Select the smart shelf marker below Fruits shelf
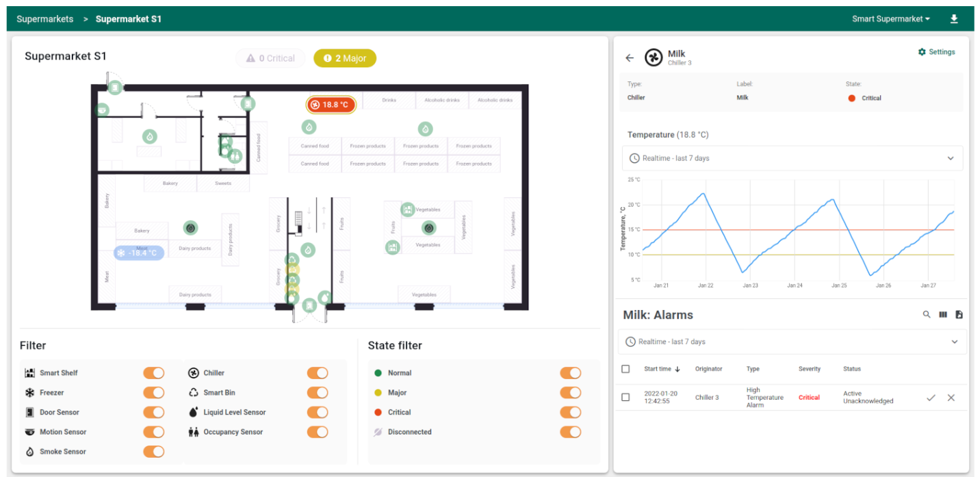 click(392, 247)
